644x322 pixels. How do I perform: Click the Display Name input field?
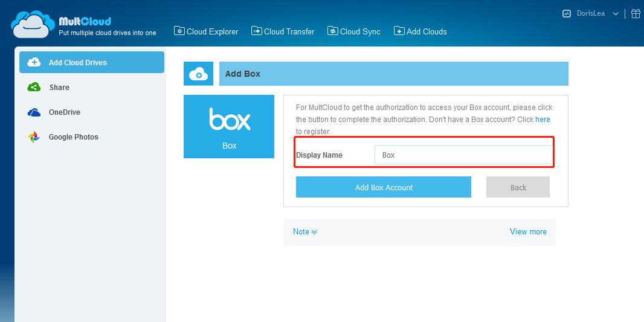click(465, 155)
